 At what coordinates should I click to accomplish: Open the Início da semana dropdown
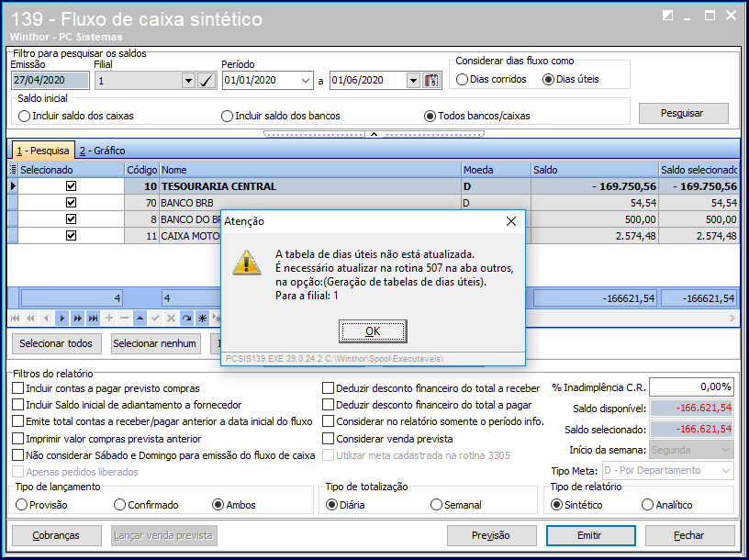tap(726, 450)
